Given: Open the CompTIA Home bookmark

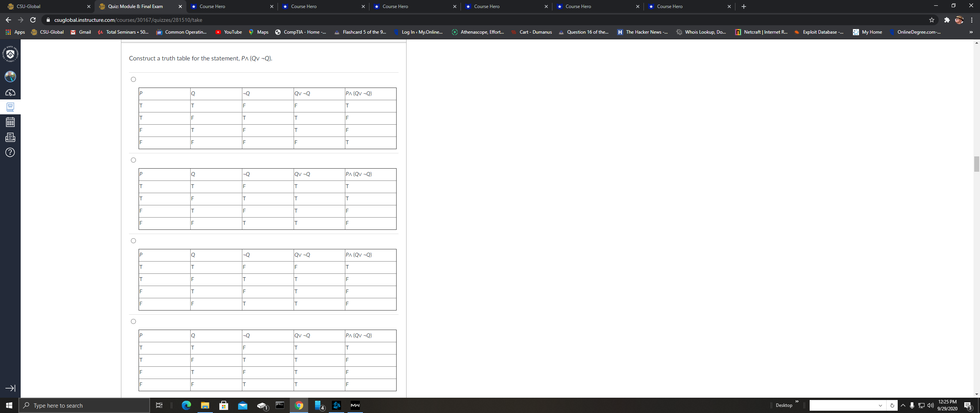Looking at the screenshot, I should 301,32.
